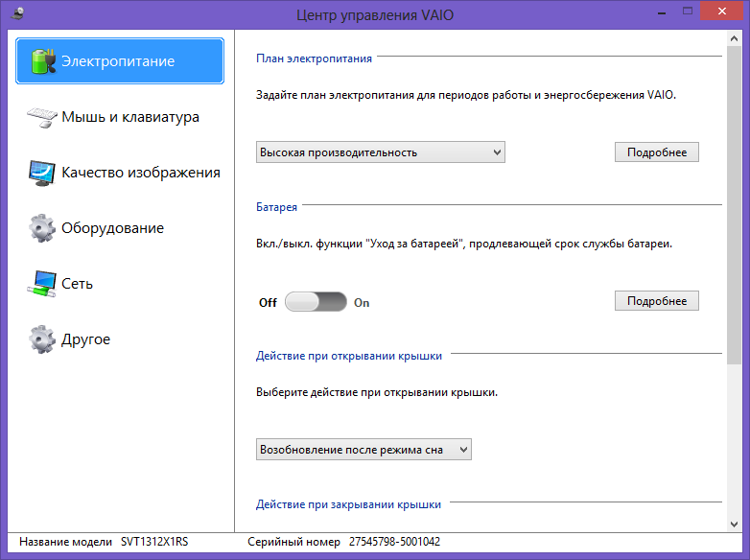Viewport: 750px width, 560px height.
Task: Click the Серийный номер label
Action: (x=293, y=542)
